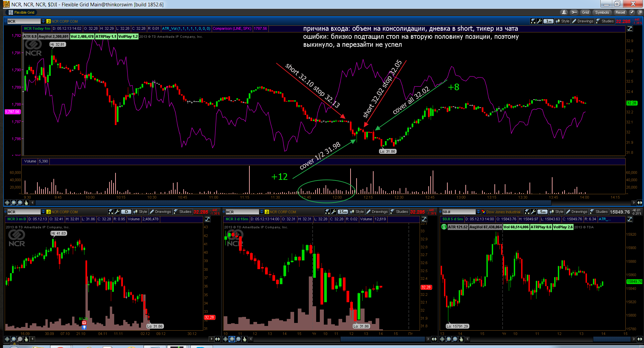Screen dimensions: 644x348
Task: Toggle the 15m timeframe button
Action: [x=343, y=212]
